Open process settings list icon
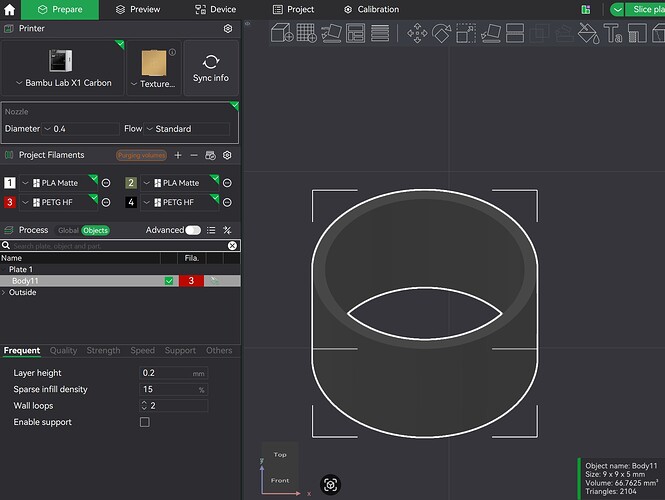The height and width of the screenshot is (500, 665). 211,230
